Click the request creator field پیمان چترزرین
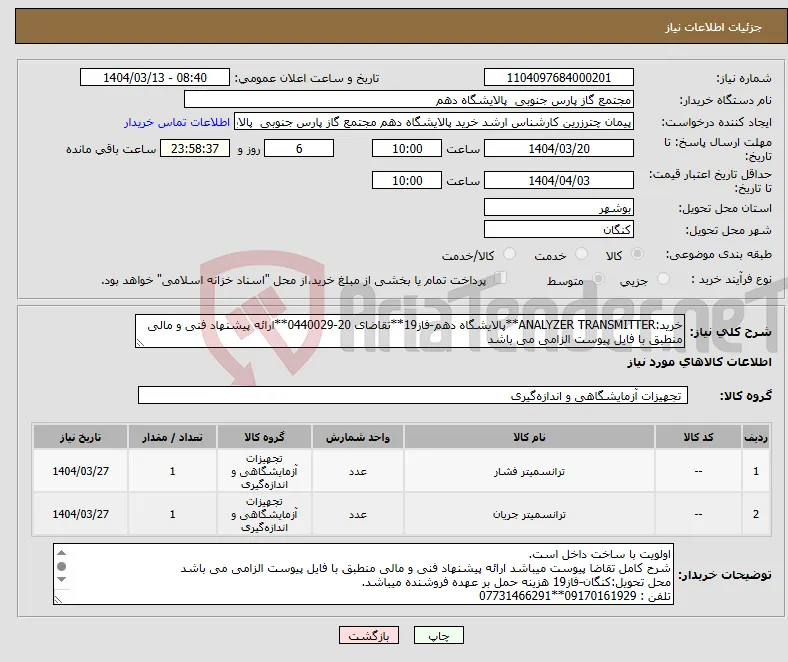Image resolution: width=788 pixels, height=662 pixels. pyautogui.click(x=434, y=122)
